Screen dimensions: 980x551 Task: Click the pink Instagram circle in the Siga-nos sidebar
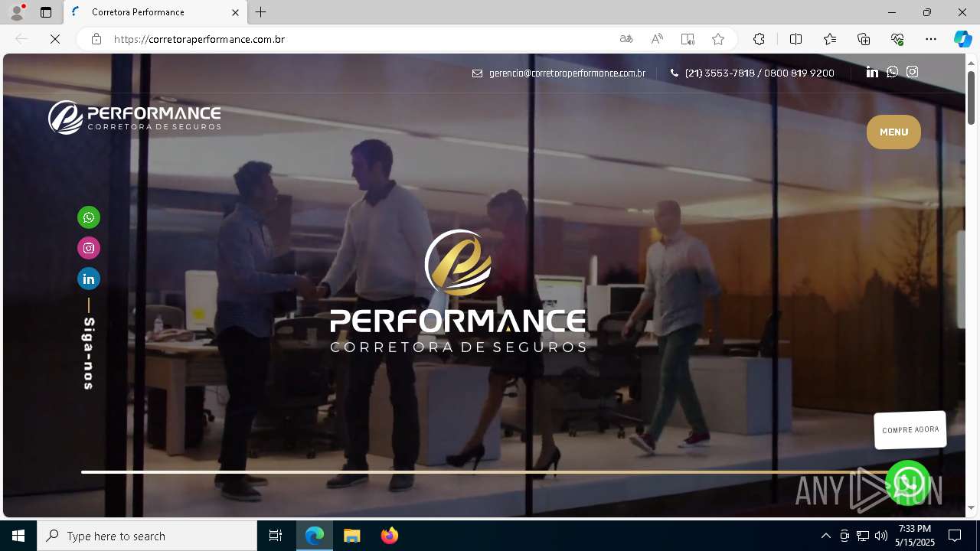89,248
